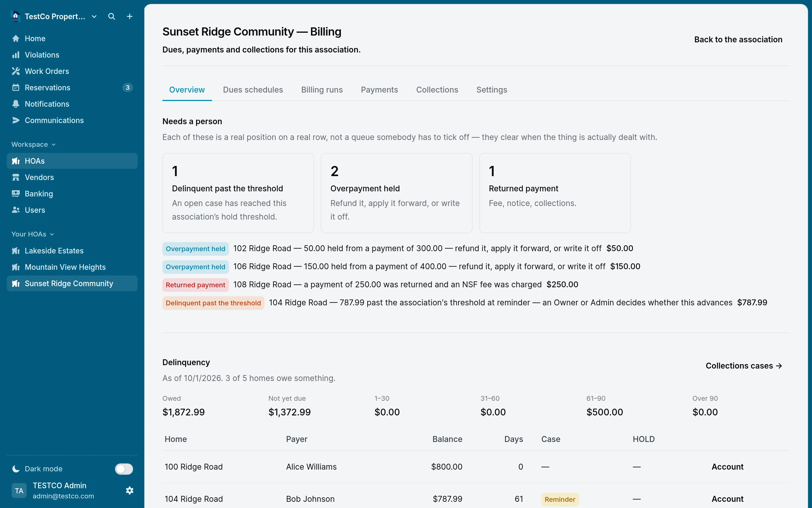Click Back to the association link
The image size is (812, 508).
coord(738,40)
